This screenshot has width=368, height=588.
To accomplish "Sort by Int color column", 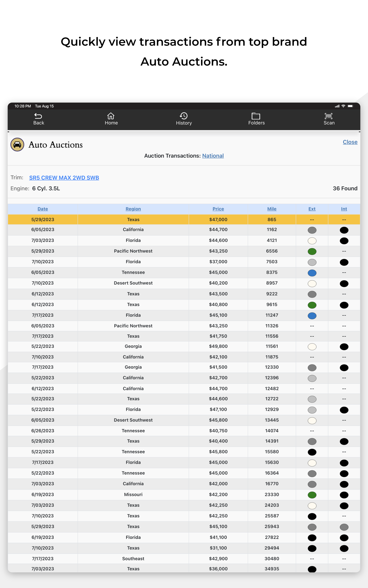I will coord(344,209).
